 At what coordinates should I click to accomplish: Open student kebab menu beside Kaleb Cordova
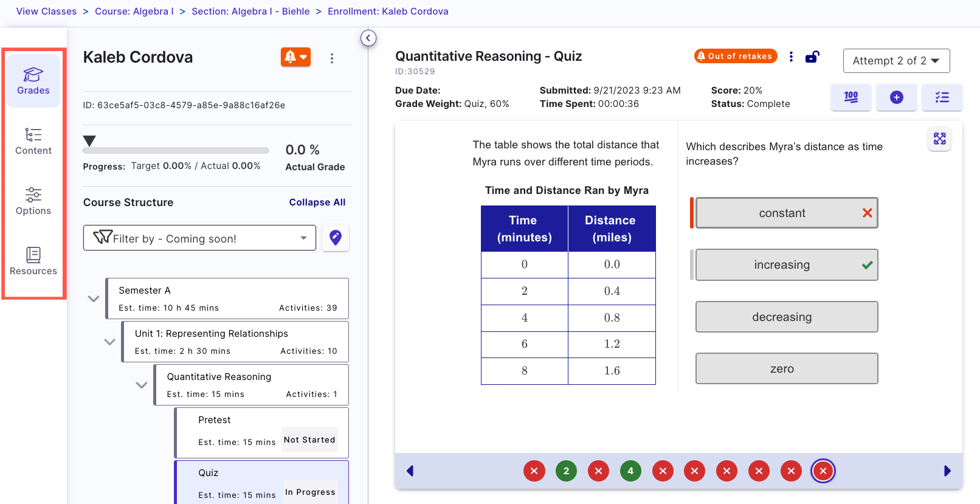point(332,58)
